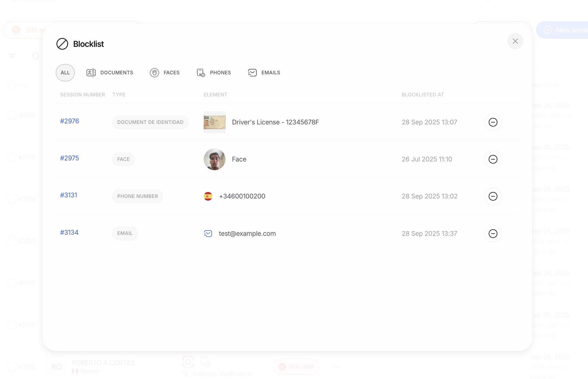Viewport: 588px width, 379px height.
Task: Click the Face element label
Action: [x=239, y=159]
